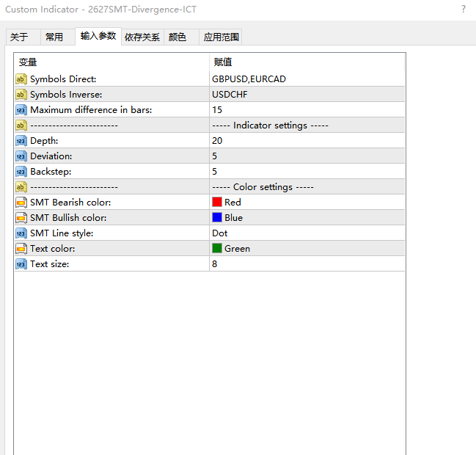Click the integer icon next to Deviation
Image resolution: width=476 pixels, height=455 pixels.
21,156
